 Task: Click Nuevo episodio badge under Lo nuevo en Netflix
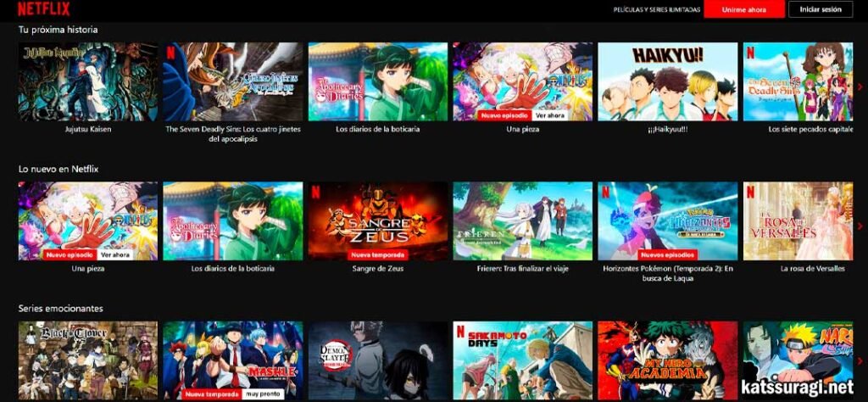(70, 254)
